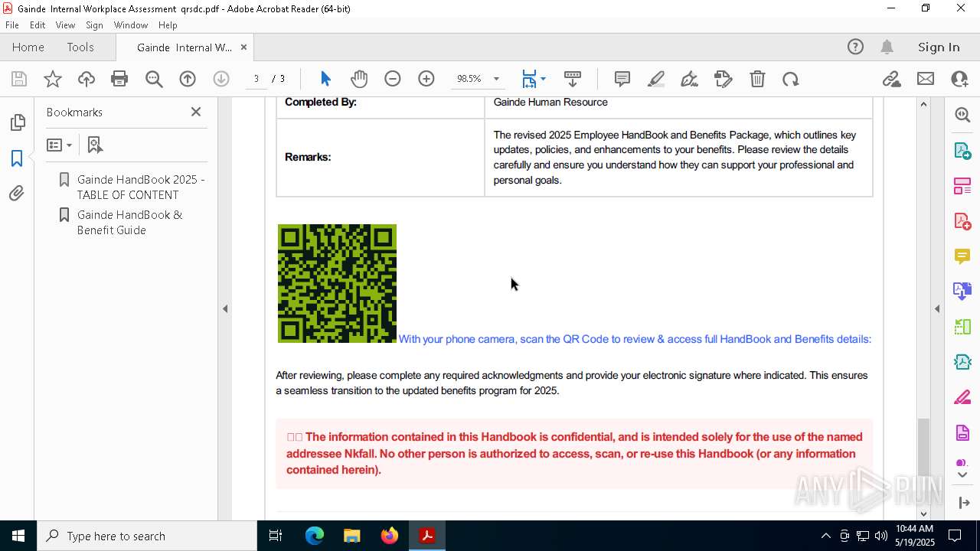The width and height of the screenshot is (980, 551).
Task: Print the document with the printer icon
Action: coord(119,79)
